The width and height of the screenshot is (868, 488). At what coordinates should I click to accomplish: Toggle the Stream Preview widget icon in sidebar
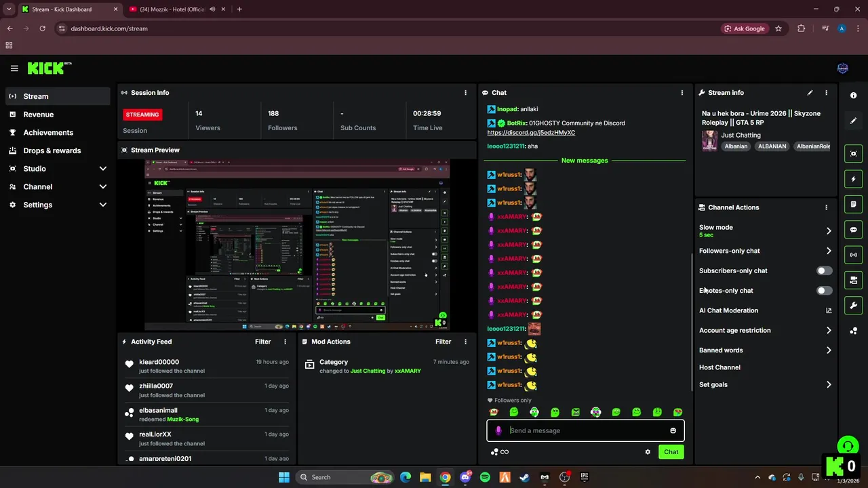(x=853, y=154)
